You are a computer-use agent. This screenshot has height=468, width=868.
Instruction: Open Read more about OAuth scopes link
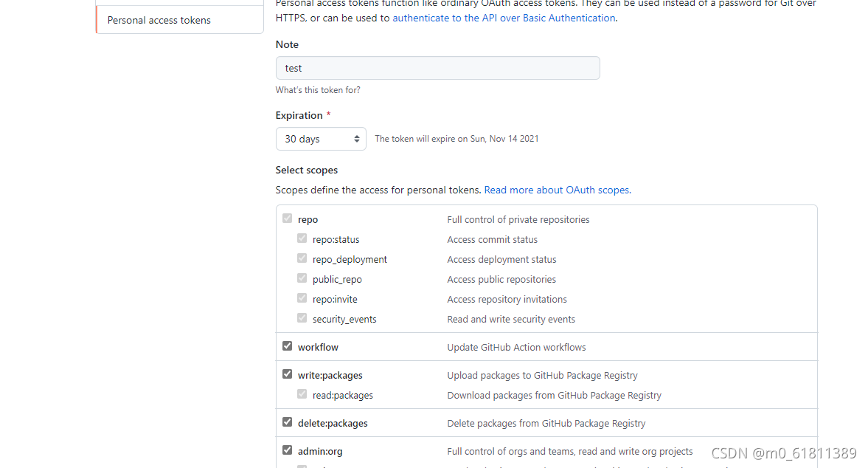coord(558,190)
